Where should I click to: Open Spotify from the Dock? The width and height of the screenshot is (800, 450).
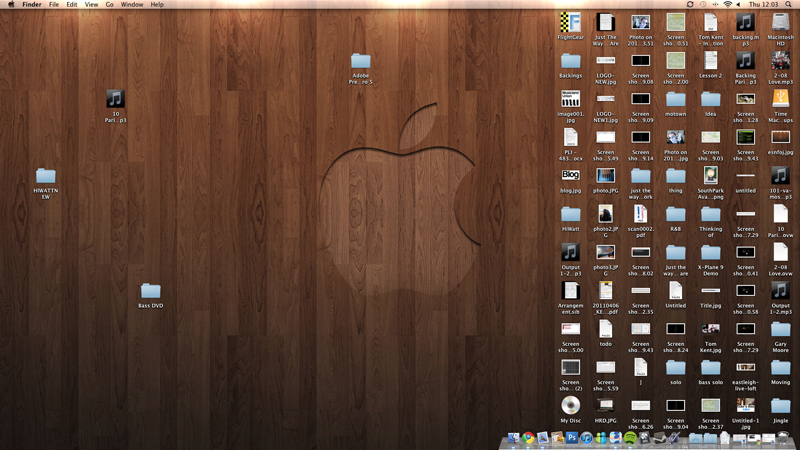[x=630, y=438]
